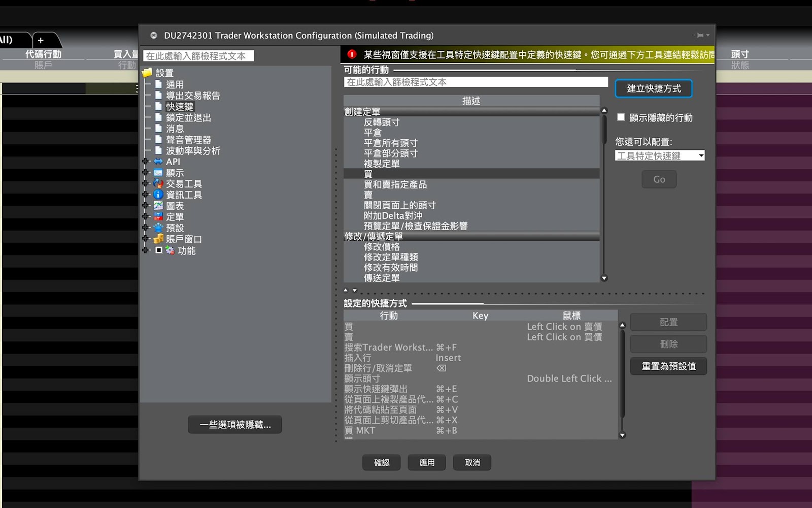812x508 pixels.
Task: Click the 重置為預設值 button
Action: click(x=668, y=366)
